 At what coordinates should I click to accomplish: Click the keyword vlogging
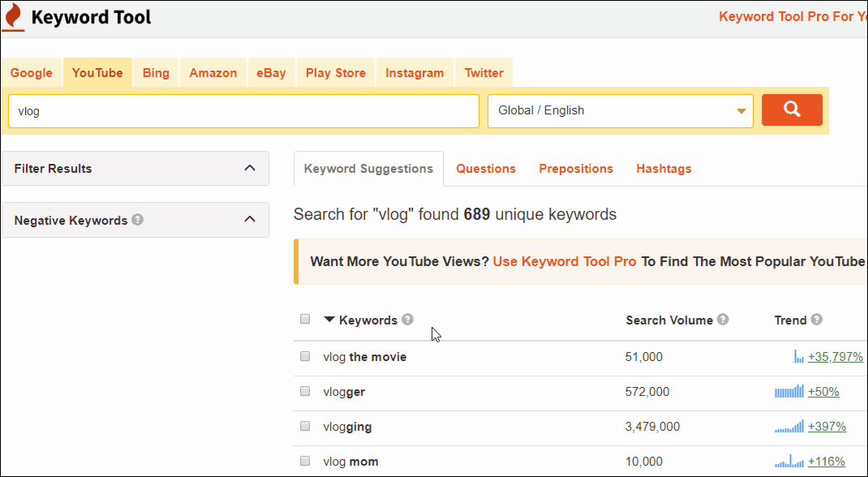[348, 427]
